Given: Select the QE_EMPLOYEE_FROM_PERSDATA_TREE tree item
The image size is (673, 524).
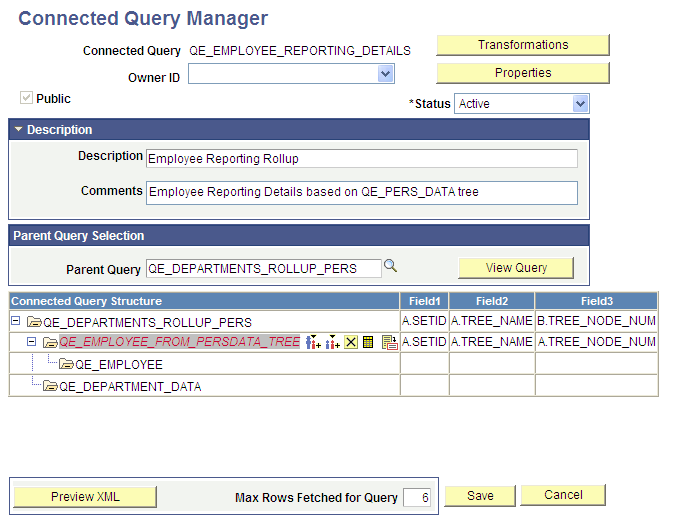Looking at the screenshot, I should coord(179,342).
